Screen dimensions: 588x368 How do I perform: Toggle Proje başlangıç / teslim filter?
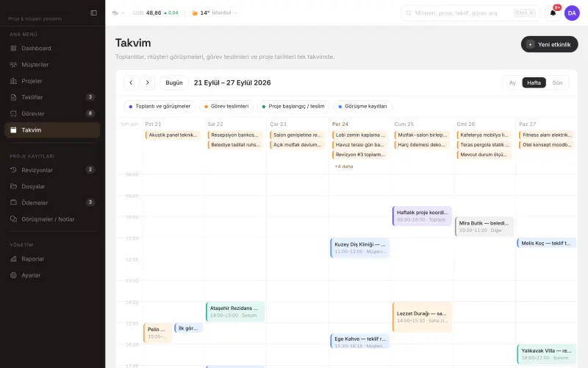(x=293, y=106)
